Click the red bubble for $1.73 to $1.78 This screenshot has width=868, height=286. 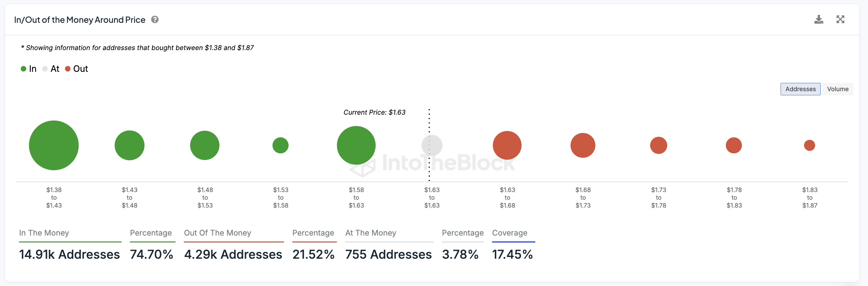pos(659,145)
